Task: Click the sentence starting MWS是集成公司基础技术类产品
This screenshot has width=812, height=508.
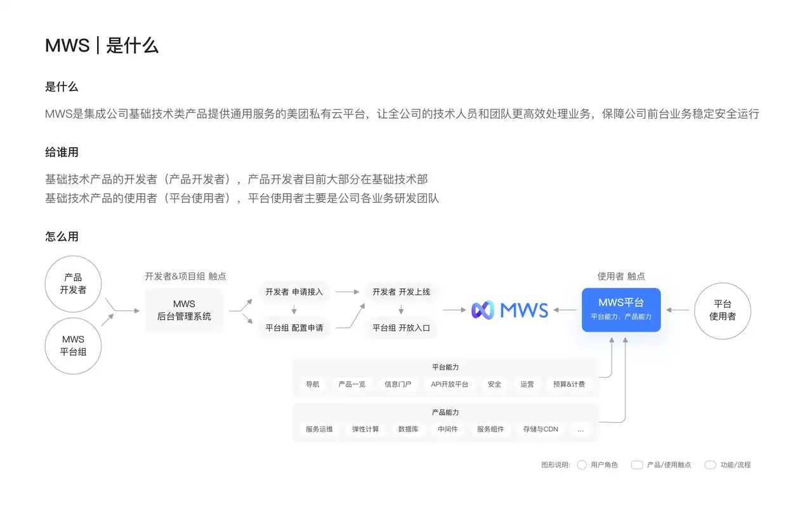Action: pyautogui.click(x=402, y=114)
